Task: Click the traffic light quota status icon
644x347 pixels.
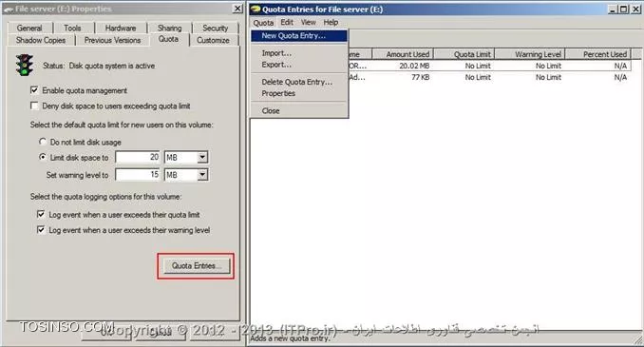Action: 25,66
